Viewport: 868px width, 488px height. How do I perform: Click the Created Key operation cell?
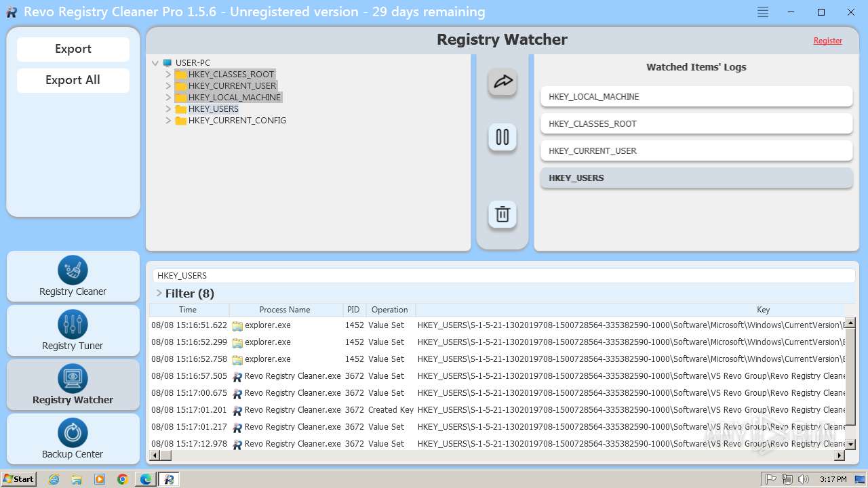pyautogui.click(x=391, y=410)
